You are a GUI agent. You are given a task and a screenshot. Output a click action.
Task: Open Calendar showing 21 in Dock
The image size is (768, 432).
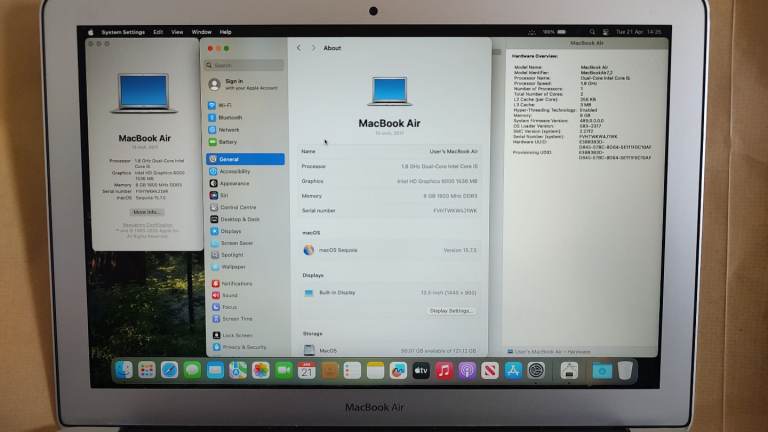(x=307, y=370)
